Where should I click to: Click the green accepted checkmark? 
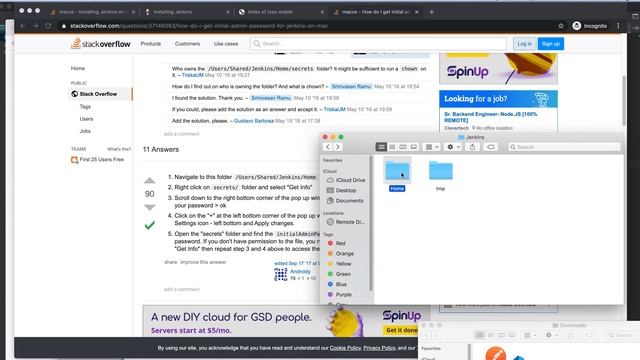150,225
